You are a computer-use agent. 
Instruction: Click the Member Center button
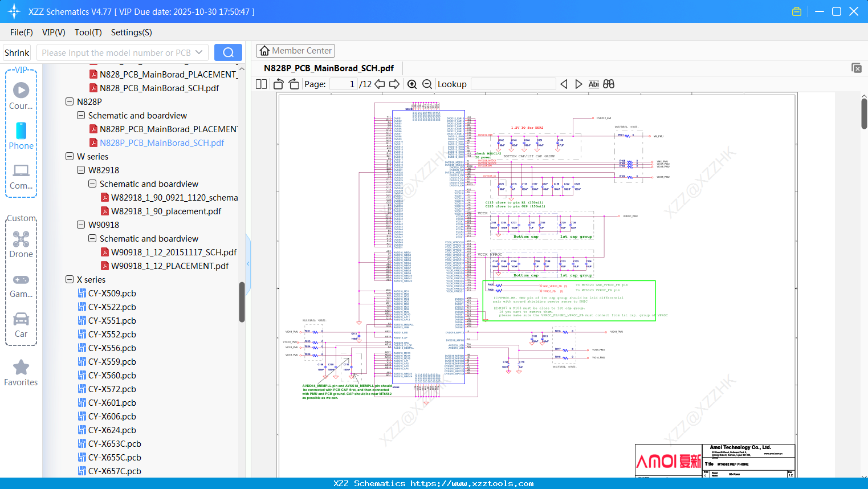click(295, 51)
